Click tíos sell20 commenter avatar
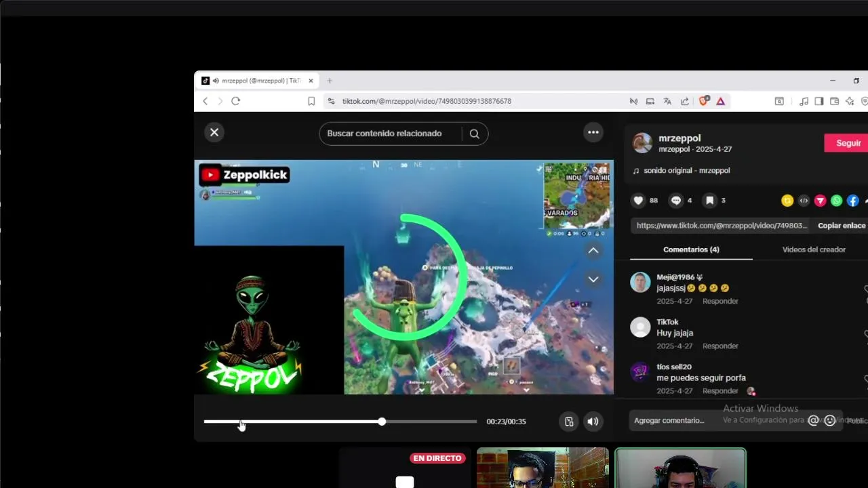 640,372
